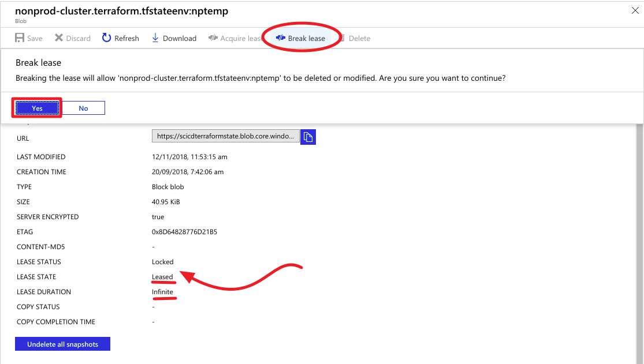The width and height of the screenshot is (644, 364).
Task: Click the Undelete all snapshots button
Action: click(x=62, y=344)
